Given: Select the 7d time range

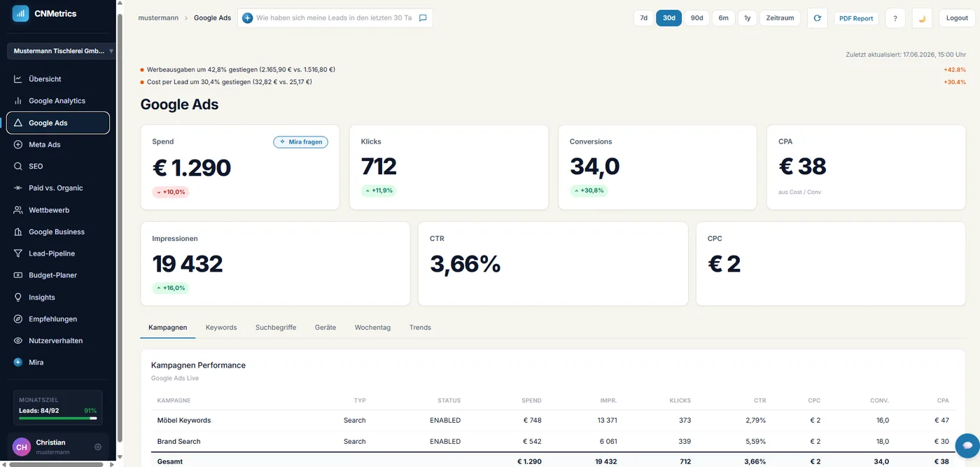Looking at the screenshot, I should pyautogui.click(x=644, y=18).
